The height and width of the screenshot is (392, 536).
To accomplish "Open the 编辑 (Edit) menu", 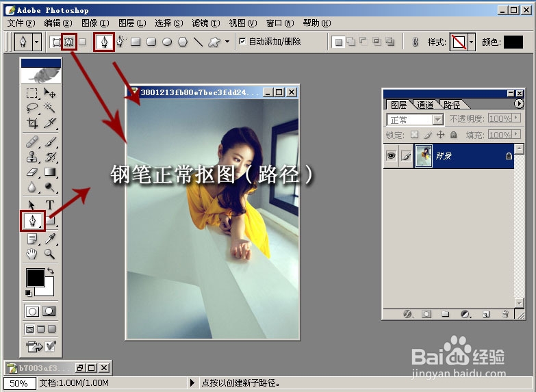I will (x=58, y=23).
